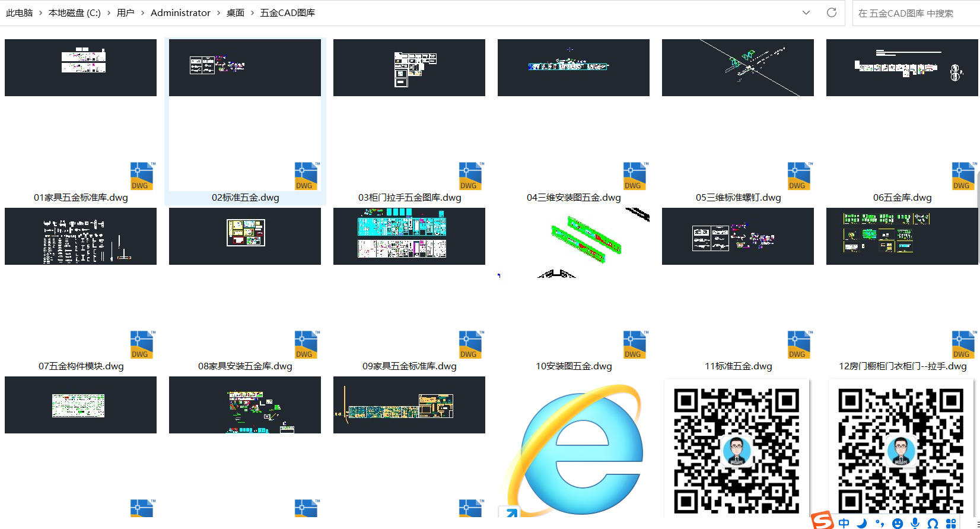Click the DWG badge of 02标准五金.dwg

[306, 176]
